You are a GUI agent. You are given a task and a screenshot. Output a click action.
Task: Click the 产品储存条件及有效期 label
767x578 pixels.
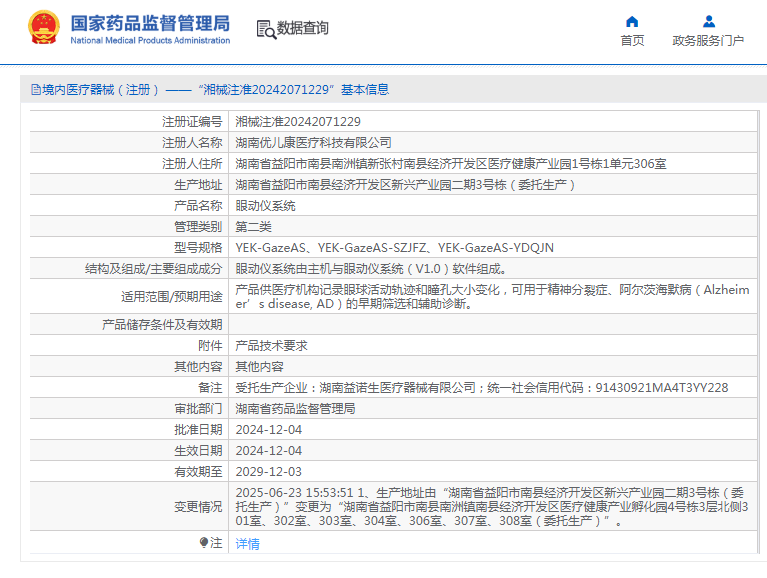(162, 325)
